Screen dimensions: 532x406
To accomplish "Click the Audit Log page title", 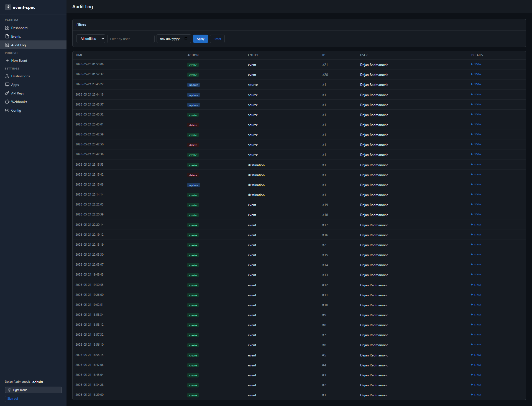I will coord(83,7).
